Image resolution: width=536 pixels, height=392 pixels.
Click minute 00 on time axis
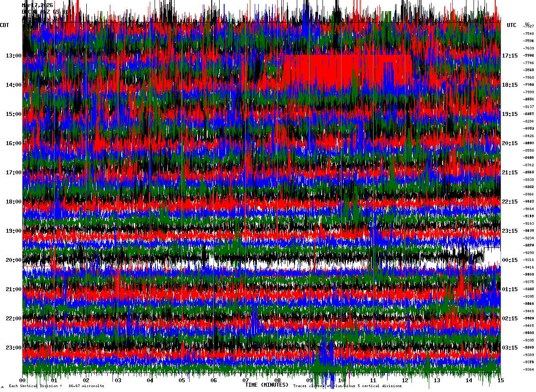(23, 380)
